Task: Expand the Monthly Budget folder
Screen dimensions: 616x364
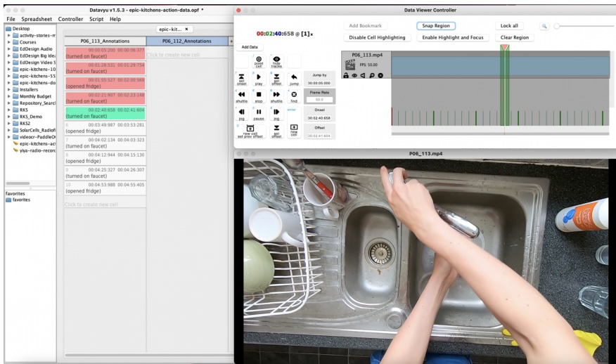Action: tap(8, 96)
